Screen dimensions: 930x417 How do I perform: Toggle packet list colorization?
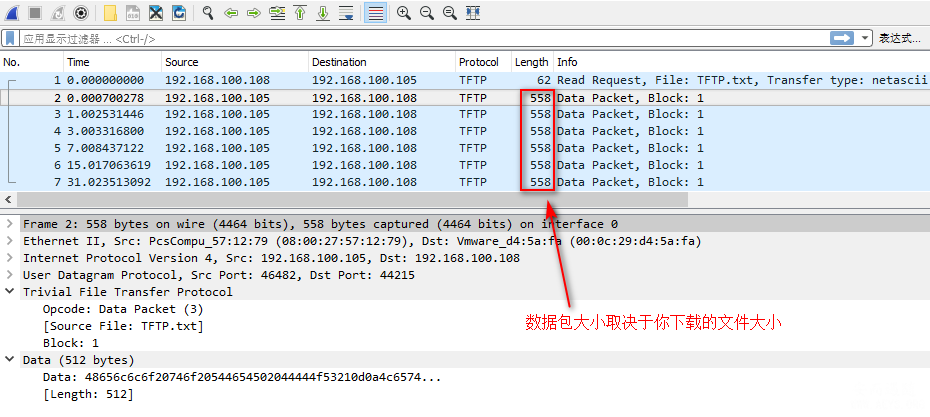(375, 13)
